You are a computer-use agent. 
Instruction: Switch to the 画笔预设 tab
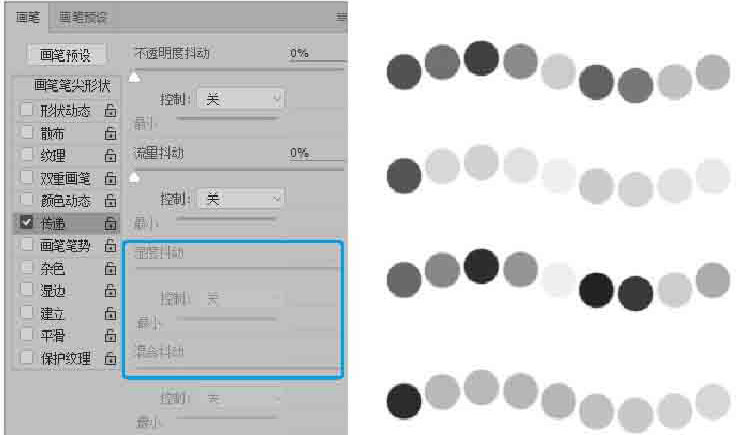point(83,17)
